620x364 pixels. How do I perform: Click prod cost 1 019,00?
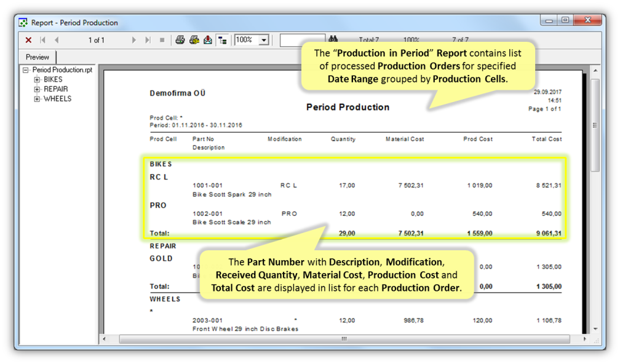(480, 185)
